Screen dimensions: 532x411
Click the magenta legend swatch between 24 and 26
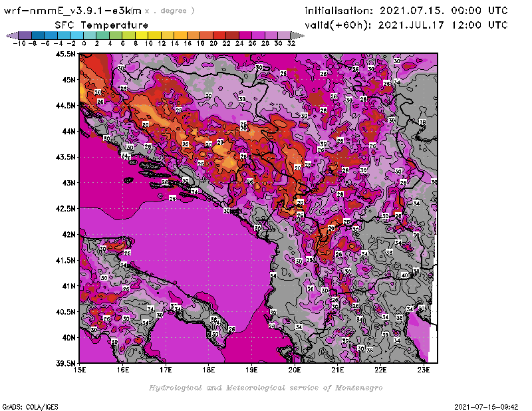[245, 35]
